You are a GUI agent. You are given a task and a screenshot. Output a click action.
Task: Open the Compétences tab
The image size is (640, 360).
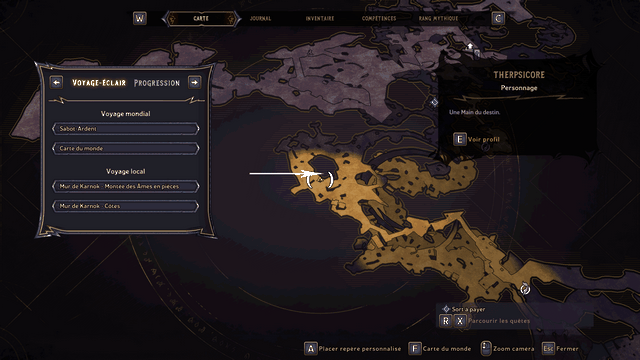[379, 18]
